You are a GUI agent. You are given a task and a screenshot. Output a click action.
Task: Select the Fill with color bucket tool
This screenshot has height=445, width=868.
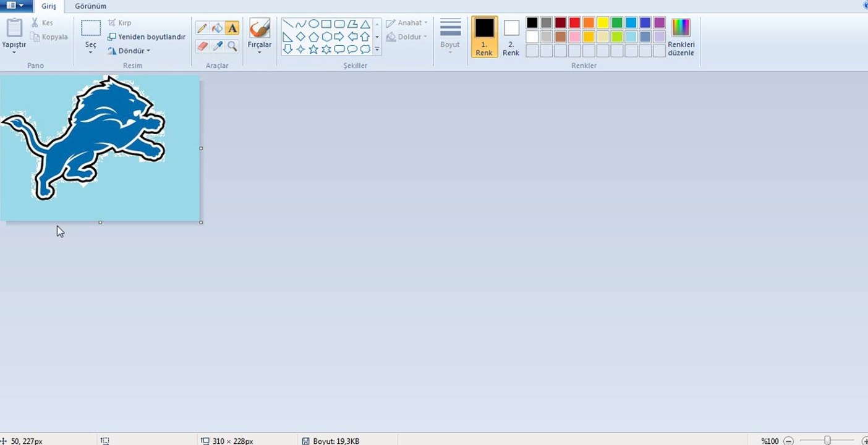click(217, 28)
